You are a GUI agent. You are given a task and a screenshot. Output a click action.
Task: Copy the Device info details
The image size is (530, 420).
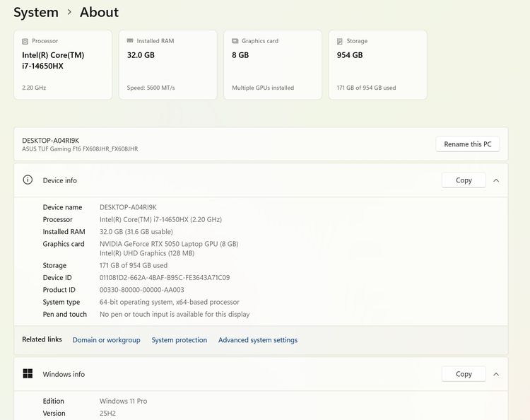click(464, 180)
